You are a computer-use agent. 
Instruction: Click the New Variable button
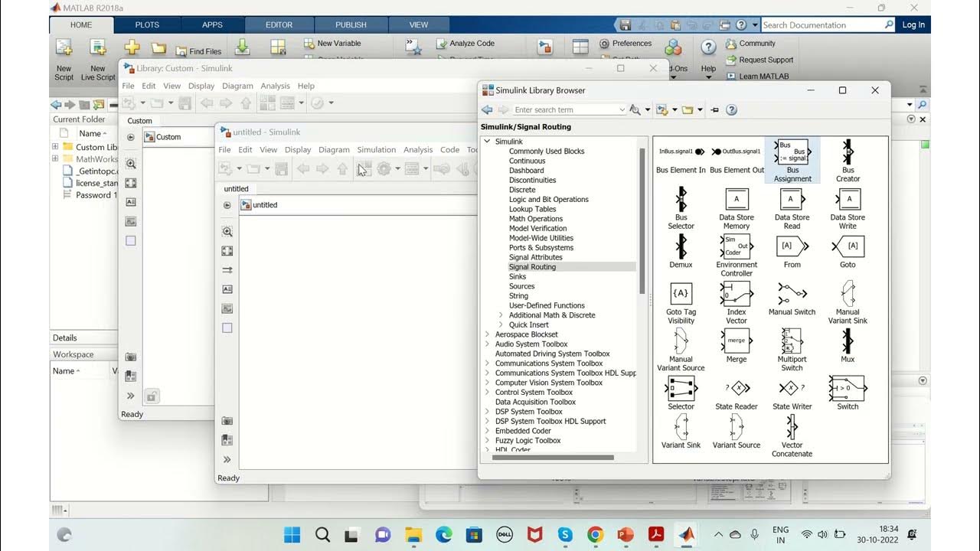[332, 44]
